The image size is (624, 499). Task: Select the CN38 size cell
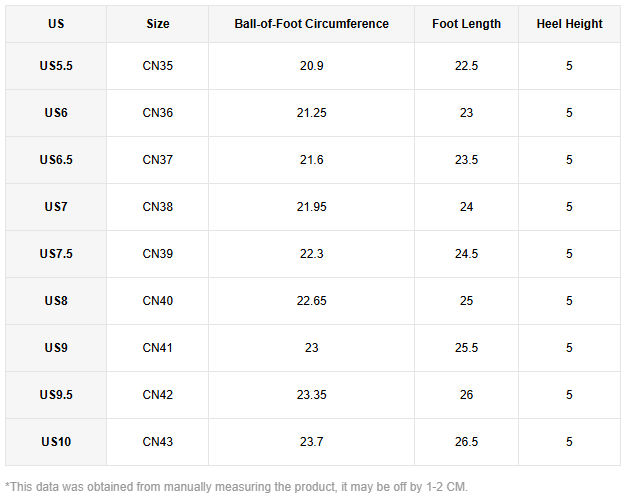coord(158,207)
